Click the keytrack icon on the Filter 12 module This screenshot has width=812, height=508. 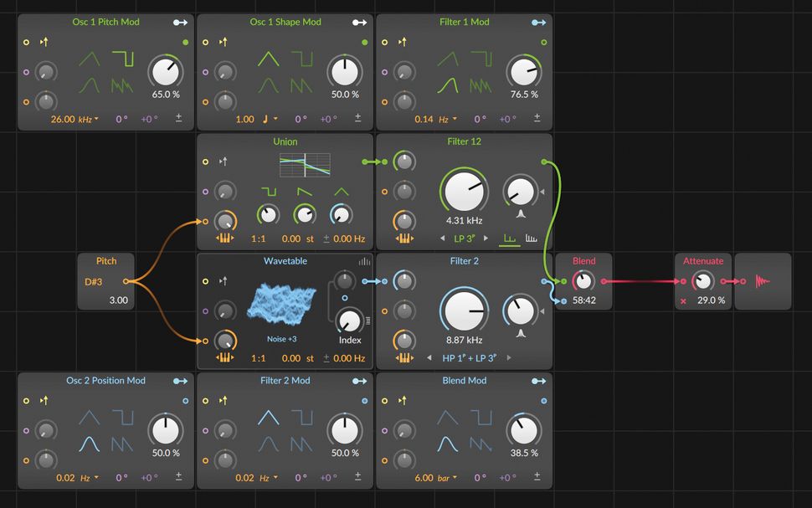404,239
